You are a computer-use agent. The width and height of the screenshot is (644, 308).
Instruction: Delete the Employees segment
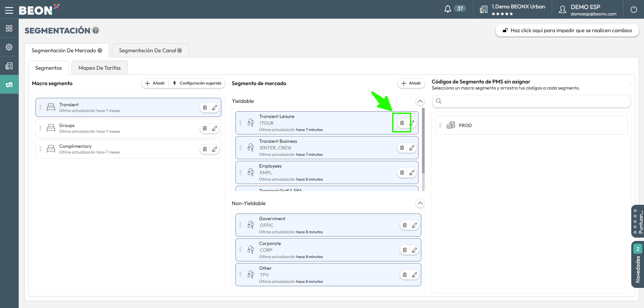tap(402, 173)
